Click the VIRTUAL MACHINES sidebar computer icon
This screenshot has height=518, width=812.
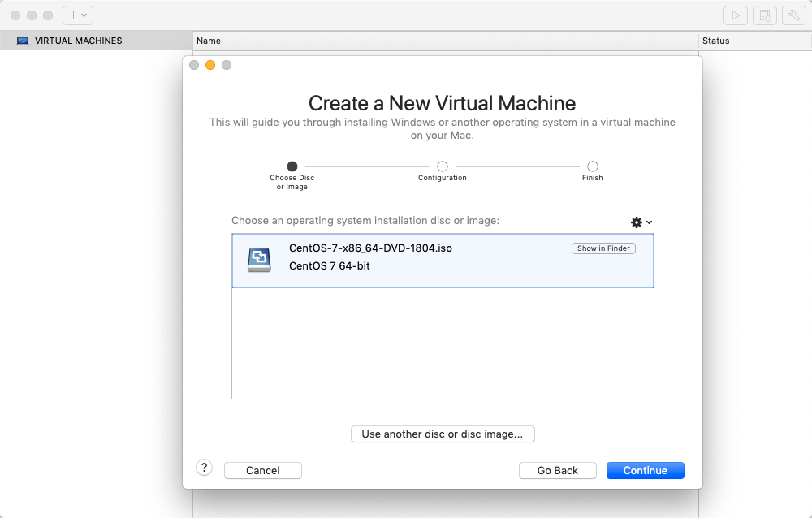(22, 41)
